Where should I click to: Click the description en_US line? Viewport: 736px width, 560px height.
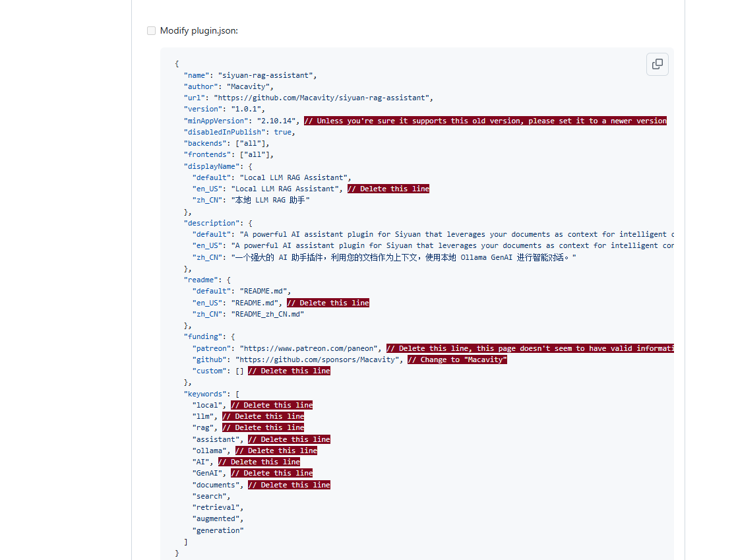click(433, 245)
